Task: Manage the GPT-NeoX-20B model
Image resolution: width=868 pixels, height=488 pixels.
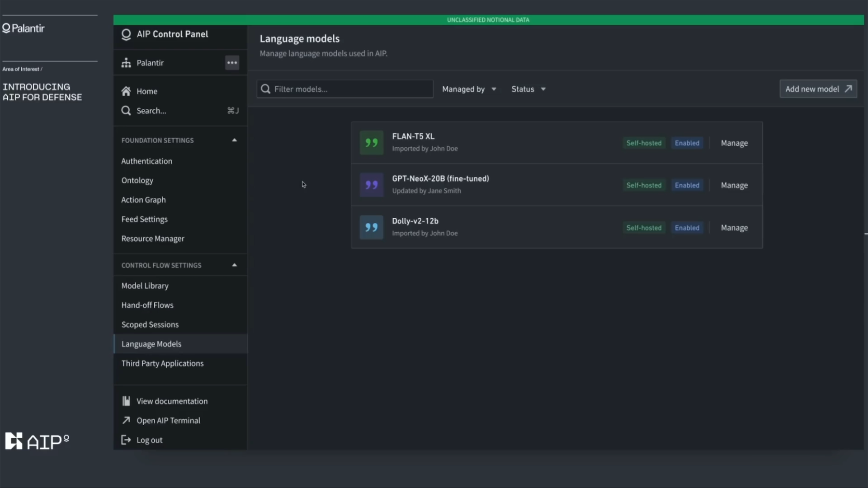Action: (734, 185)
